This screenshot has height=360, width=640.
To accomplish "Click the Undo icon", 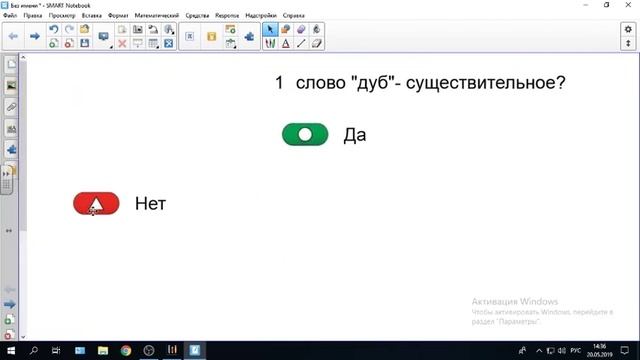I will [x=53, y=29].
